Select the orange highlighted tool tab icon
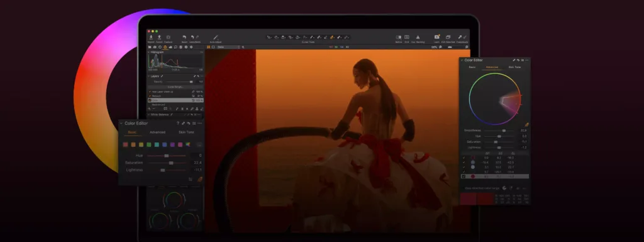 (165, 47)
